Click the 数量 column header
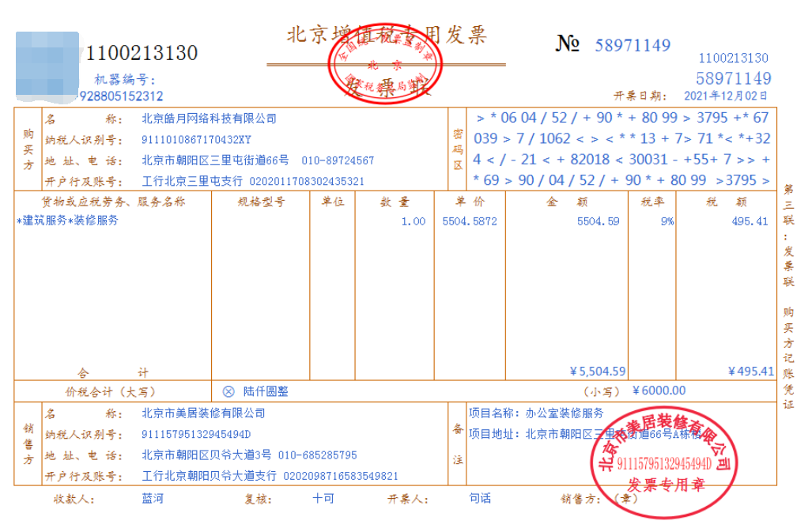Image resolution: width=812 pixels, height=532 pixels. (x=395, y=202)
